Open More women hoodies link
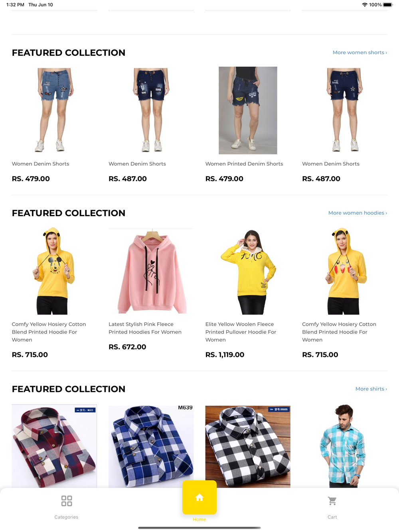The width and height of the screenshot is (399, 532). [358, 213]
